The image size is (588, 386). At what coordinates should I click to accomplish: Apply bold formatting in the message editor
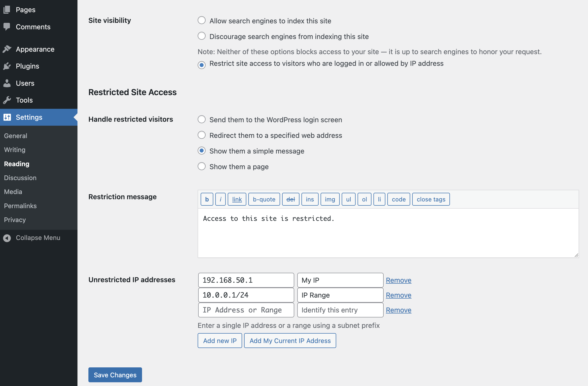[207, 199]
